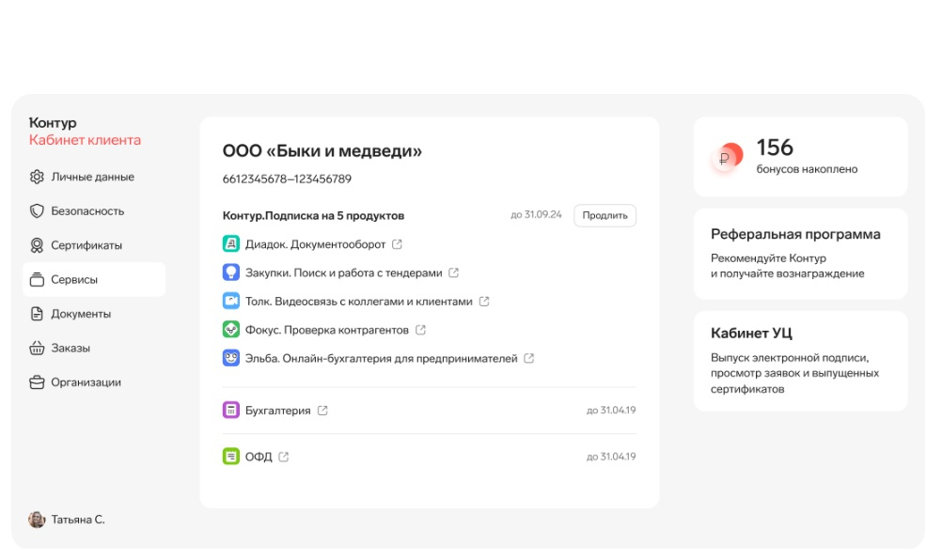Open Эльба. Онлайн-бухгалтерия link

point(381,358)
